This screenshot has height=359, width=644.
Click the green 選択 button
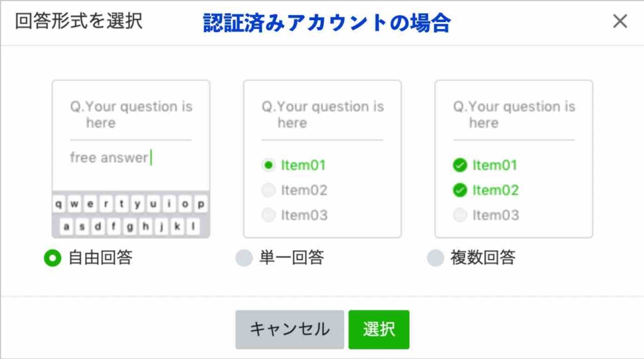[379, 329]
